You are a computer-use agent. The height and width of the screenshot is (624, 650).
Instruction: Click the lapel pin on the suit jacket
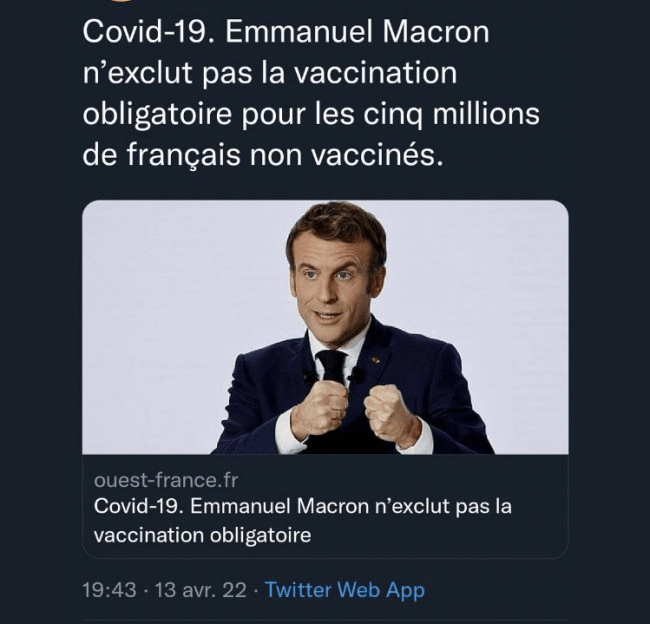pyautogui.click(x=376, y=359)
